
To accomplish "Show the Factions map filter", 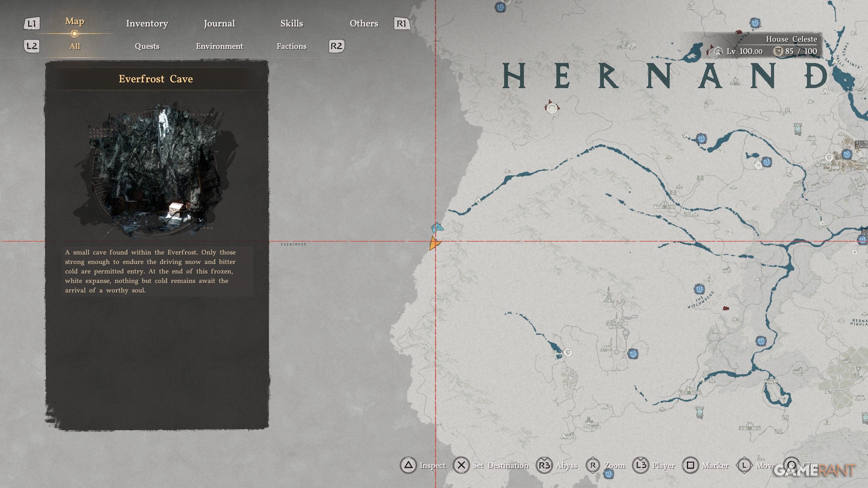I will (x=292, y=46).
